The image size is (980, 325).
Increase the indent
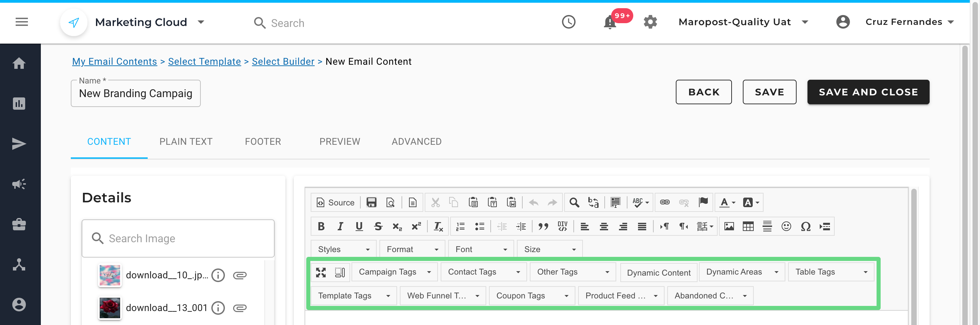coord(521,227)
